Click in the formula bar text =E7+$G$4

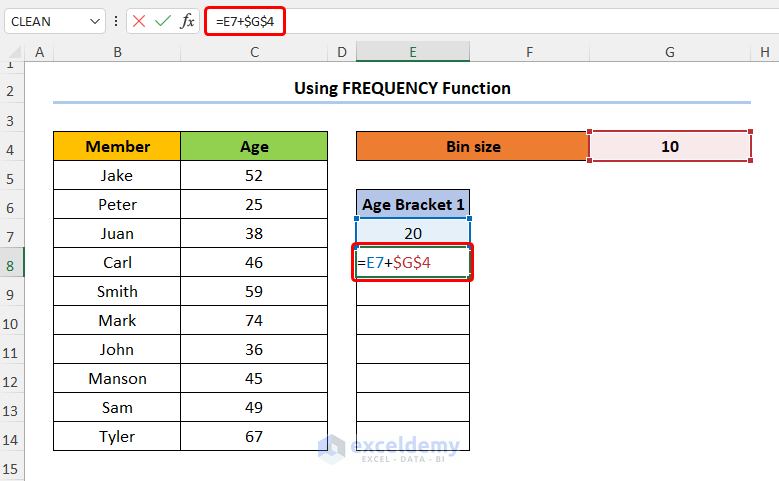(x=245, y=21)
